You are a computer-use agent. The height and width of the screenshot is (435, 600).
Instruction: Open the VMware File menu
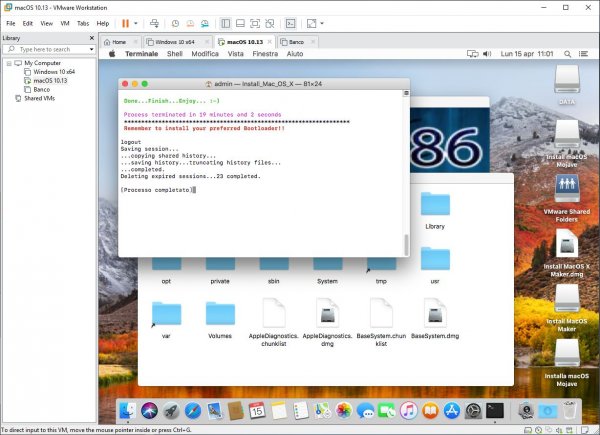[11, 23]
